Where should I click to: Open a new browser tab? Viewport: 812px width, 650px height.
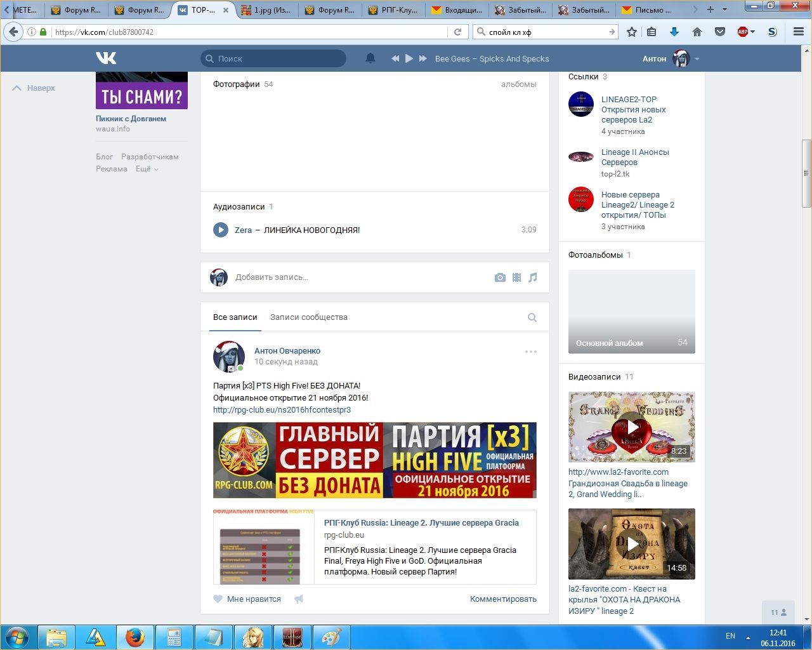[x=710, y=10]
